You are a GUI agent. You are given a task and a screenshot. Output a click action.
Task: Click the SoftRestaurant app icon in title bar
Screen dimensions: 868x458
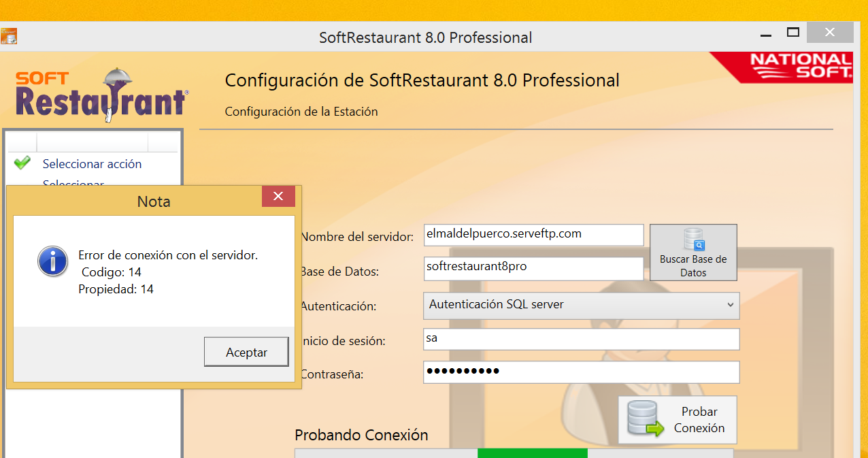click(8, 36)
